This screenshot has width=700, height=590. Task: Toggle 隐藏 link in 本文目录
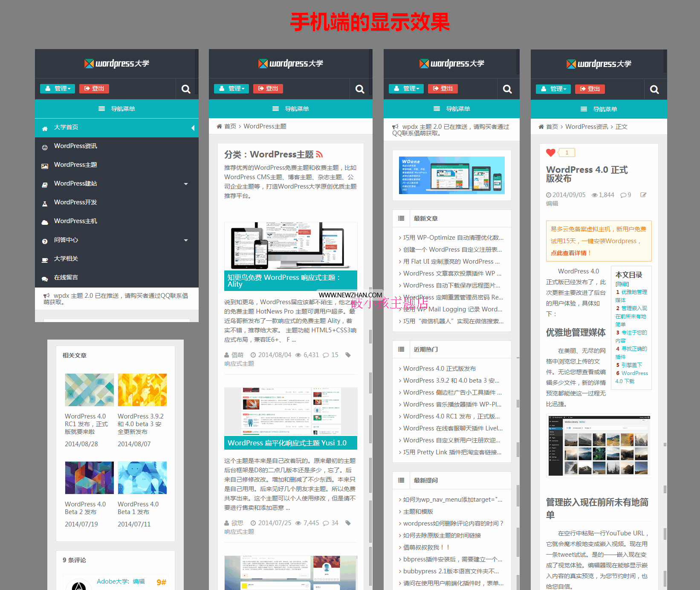point(622,284)
